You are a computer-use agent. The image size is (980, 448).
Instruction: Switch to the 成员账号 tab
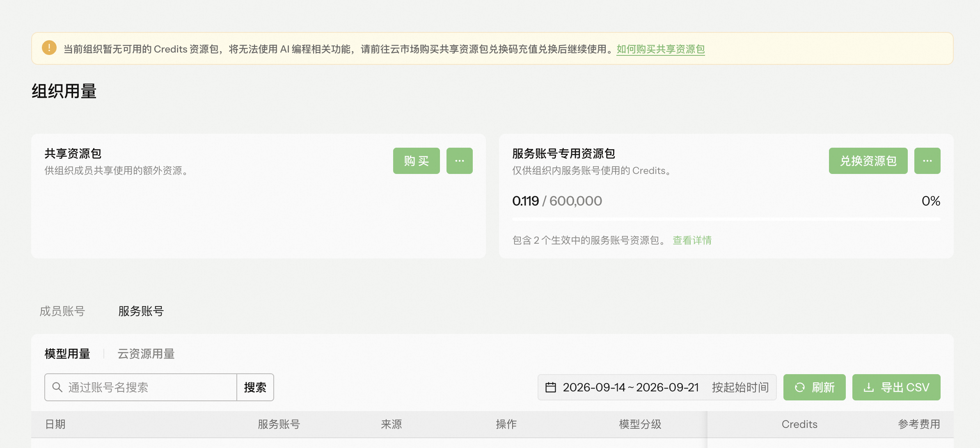pyautogui.click(x=62, y=311)
